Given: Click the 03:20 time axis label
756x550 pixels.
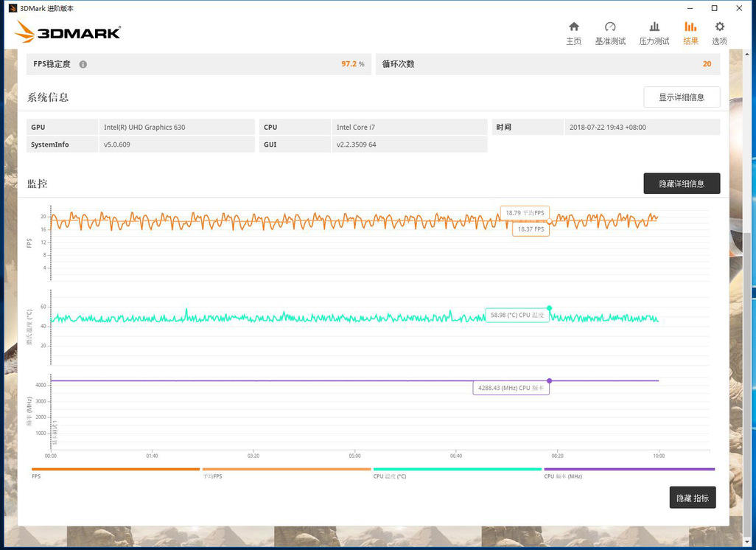Looking at the screenshot, I should (253, 456).
